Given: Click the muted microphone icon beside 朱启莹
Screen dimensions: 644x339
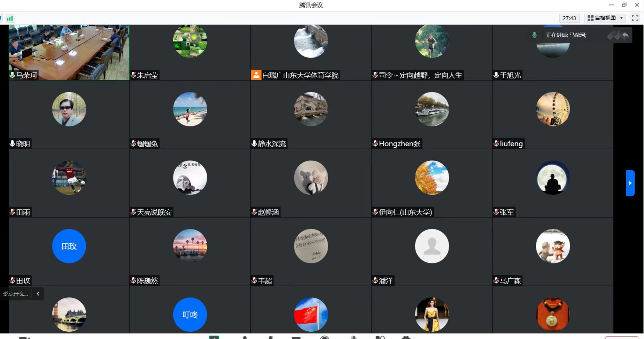Looking at the screenshot, I should click(x=133, y=75).
